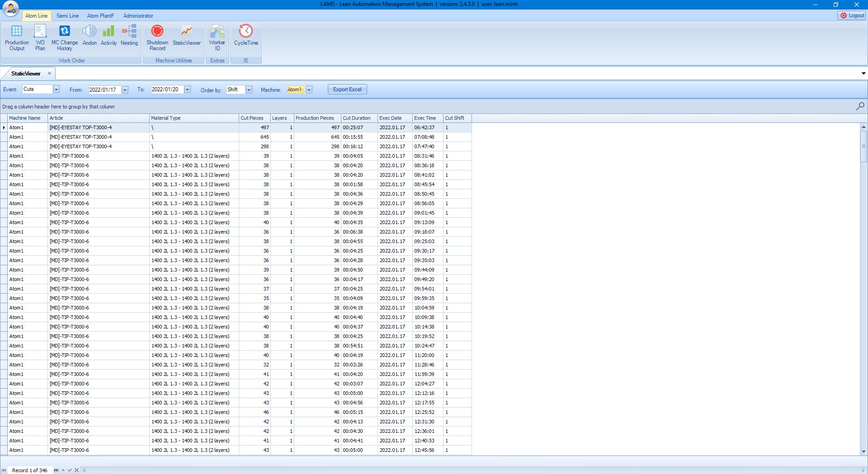Expand the Order by dropdown
Image resolution: width=868 pixels, height=474 pixels.
point(249,90)
